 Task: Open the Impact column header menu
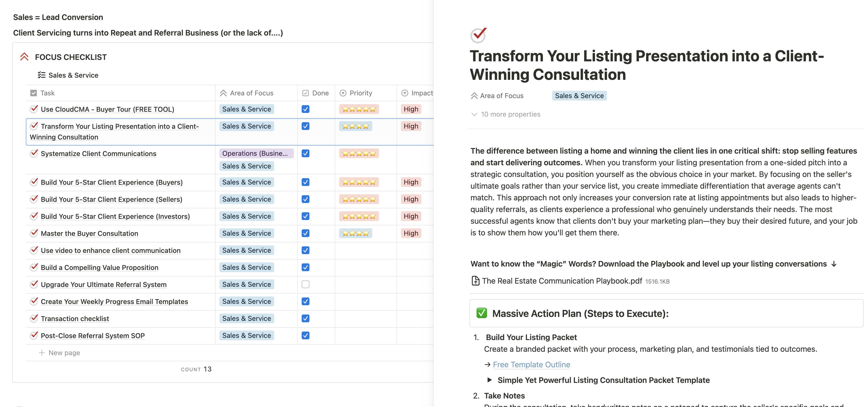[x=421, y=93]
